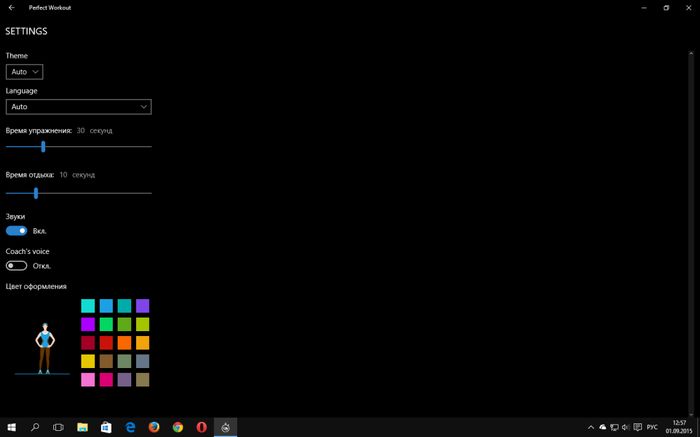Choose the pink swatch in bottom row
The width and height of the screenshot is (700, 437).
pyautogui.click(x=88, y=379)
